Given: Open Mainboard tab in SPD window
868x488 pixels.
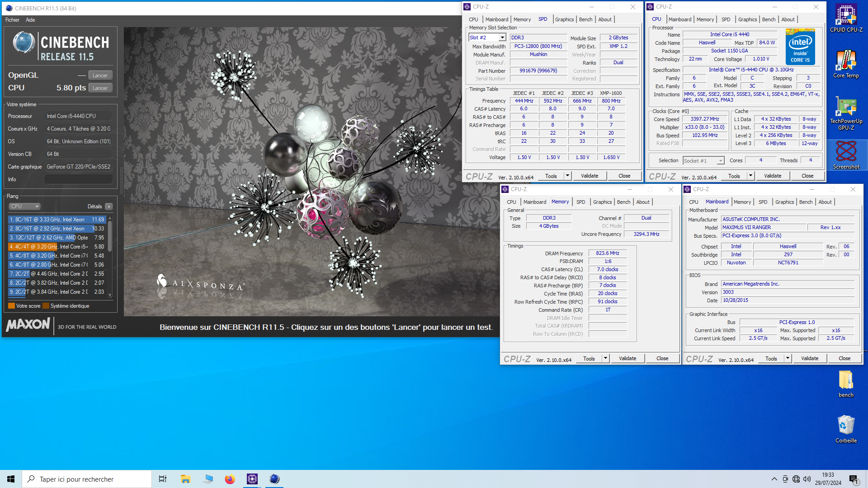Looking at the screenshot, I should click(x=496, y=19).
